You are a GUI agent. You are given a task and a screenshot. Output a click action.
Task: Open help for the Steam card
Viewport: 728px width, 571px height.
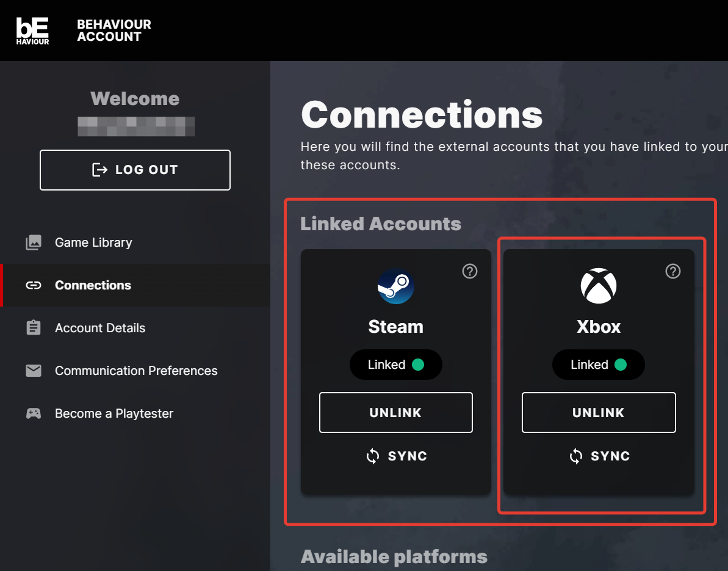click(470, 271)
